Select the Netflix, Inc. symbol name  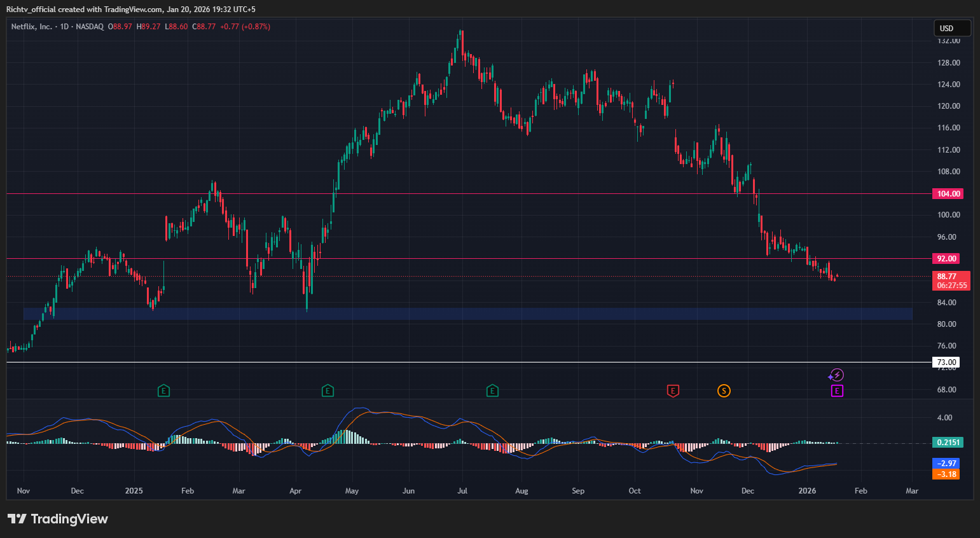[32, 27]
